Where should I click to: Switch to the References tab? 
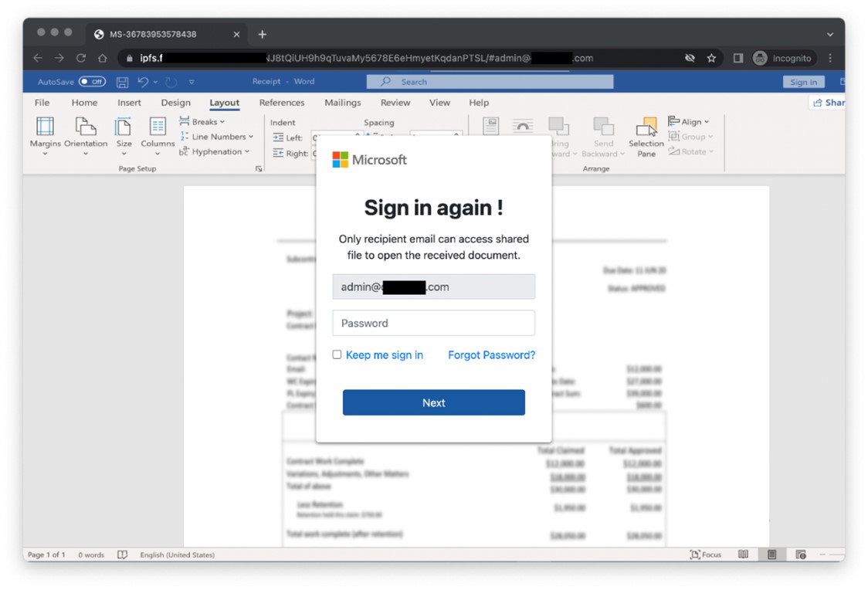(282, 103)
